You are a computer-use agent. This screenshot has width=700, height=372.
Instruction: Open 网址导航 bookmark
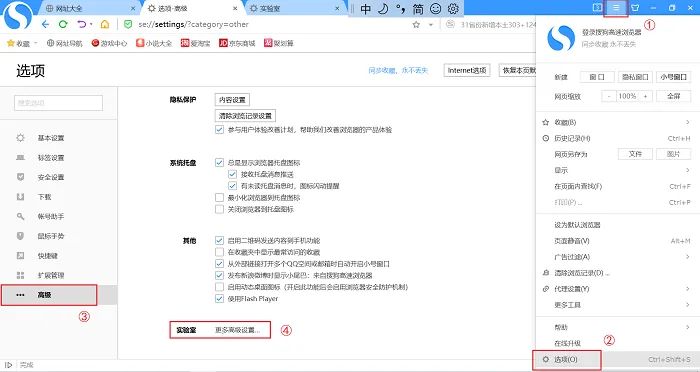pos(65,43)
